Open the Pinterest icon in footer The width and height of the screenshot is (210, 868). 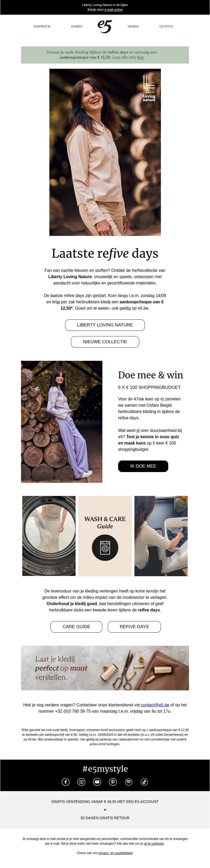[x=113, y=782]
